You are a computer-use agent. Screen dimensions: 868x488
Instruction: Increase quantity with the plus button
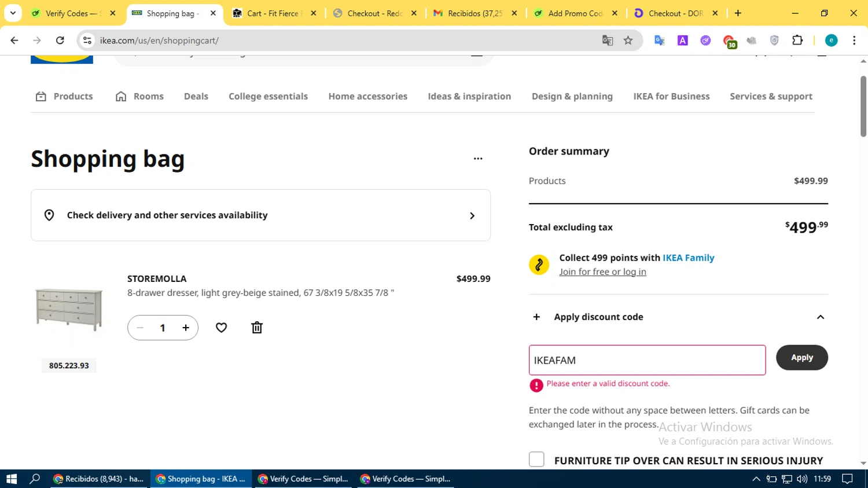coord(186,328)
